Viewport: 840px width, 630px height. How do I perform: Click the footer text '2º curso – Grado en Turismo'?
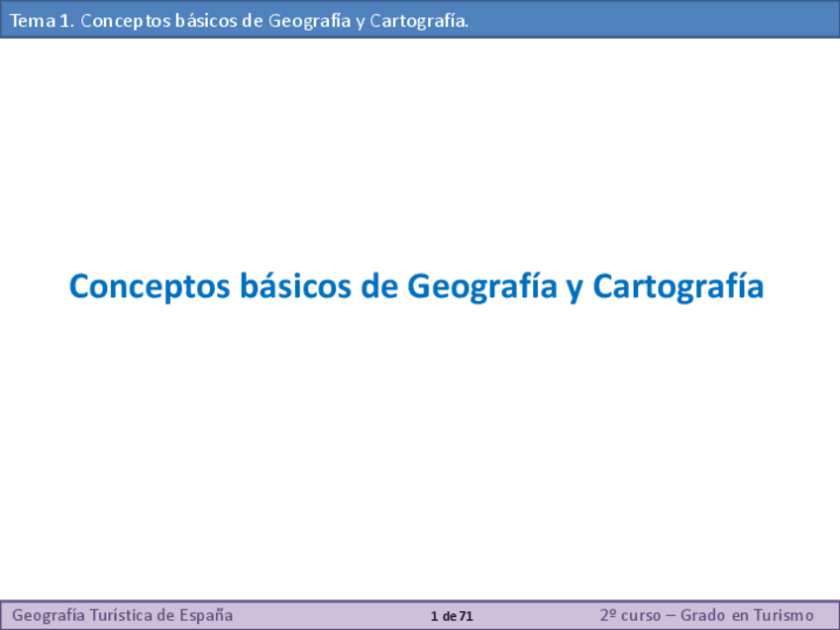(706, 615)
